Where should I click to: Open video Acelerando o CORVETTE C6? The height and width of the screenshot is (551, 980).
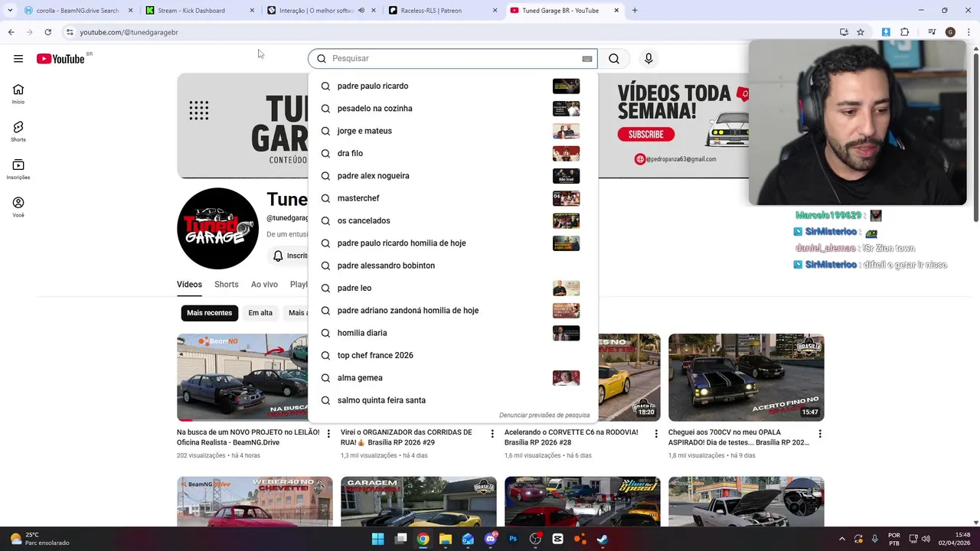click(571, 437)
